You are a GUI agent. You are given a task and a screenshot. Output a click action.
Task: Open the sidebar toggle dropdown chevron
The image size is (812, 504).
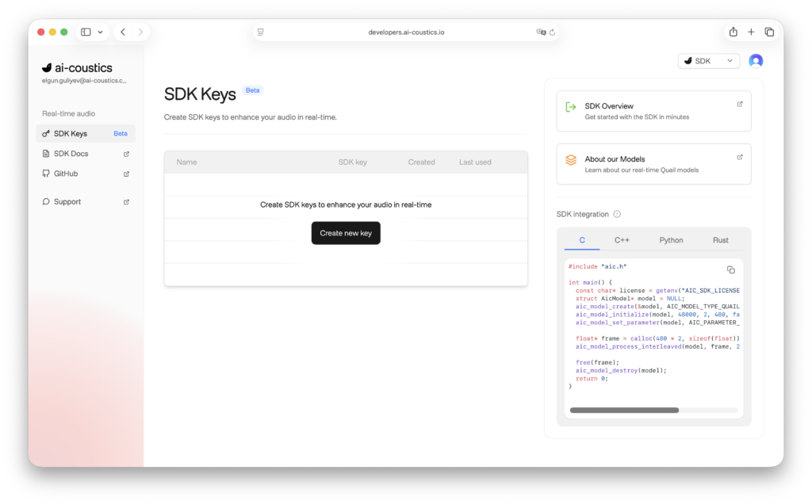pos(100,32)
